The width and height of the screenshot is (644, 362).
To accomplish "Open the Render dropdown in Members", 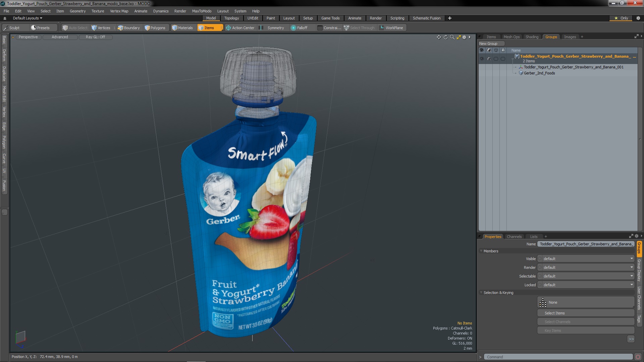I will [x=586, y=267].
